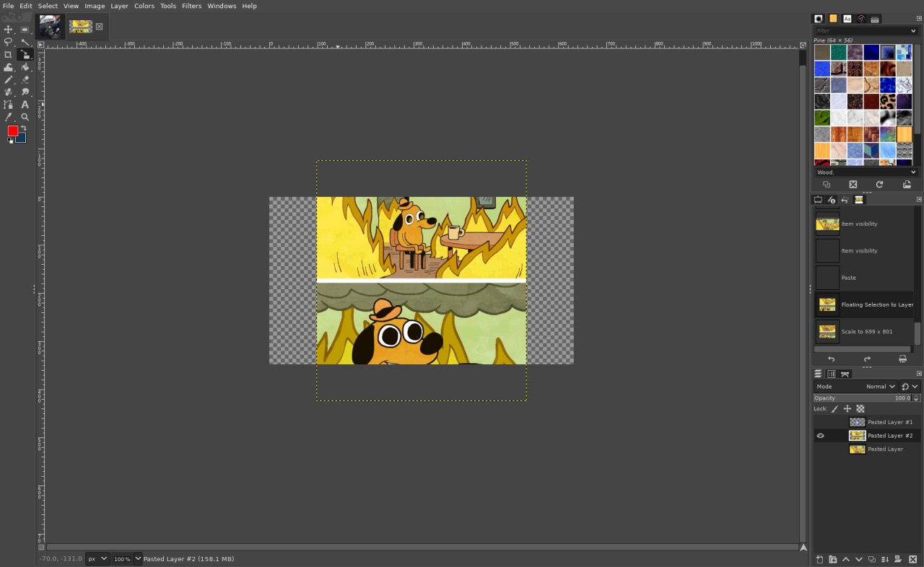Undo the last history step
924x567 pixels.
[832, 359]
